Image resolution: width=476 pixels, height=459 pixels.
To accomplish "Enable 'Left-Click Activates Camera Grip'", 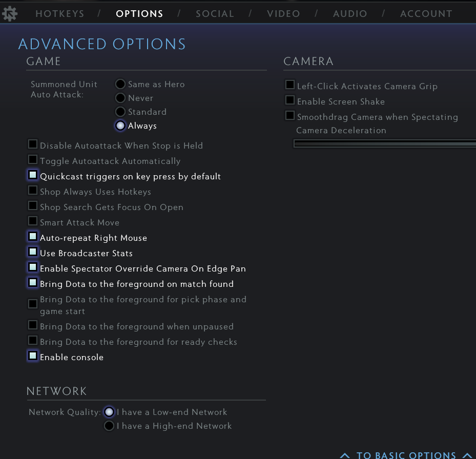I will [x=289, y=85].
